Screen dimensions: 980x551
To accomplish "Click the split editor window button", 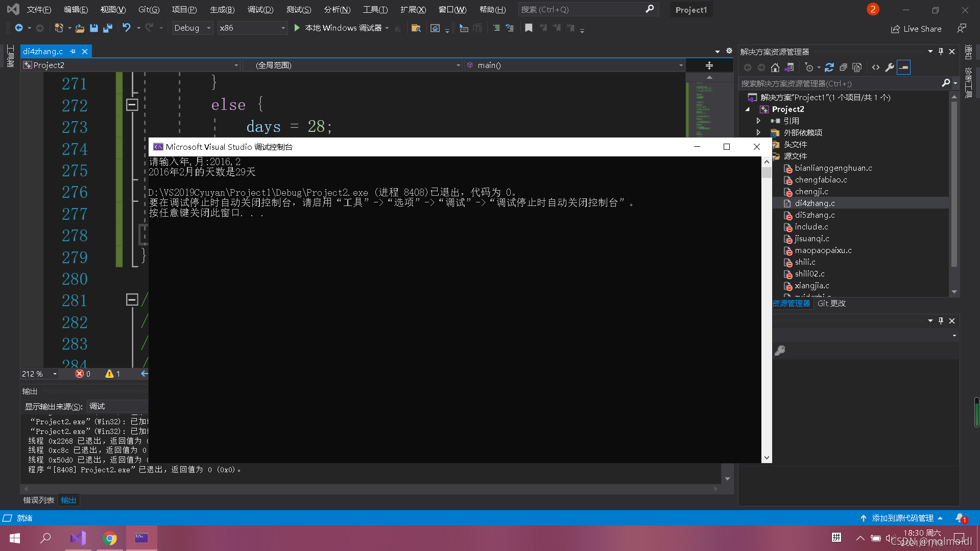I will (709, 65).
